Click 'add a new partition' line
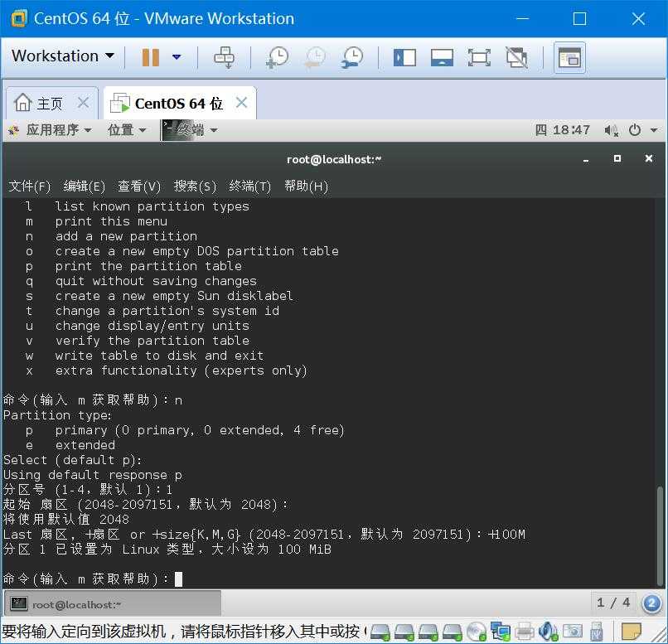Image resolution: width=668 pixels, height=644 pixels. [x=127, y=236]
